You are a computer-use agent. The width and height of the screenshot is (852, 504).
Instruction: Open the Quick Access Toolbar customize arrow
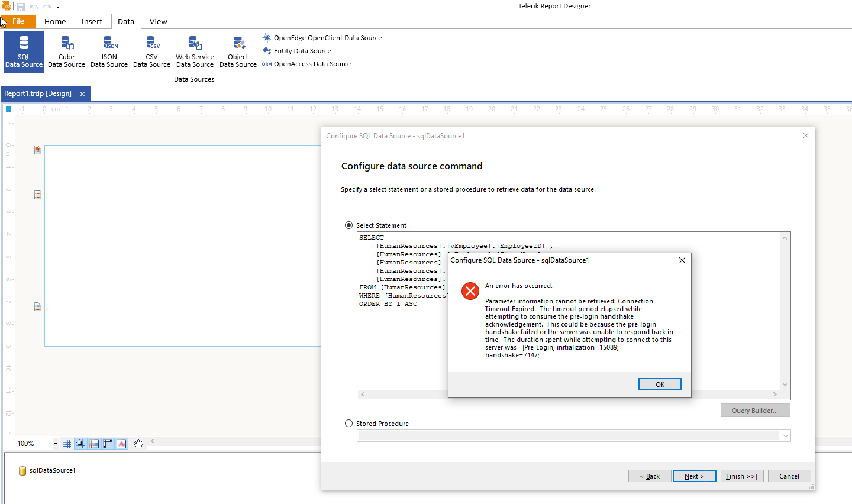click(x=58, y=7)
